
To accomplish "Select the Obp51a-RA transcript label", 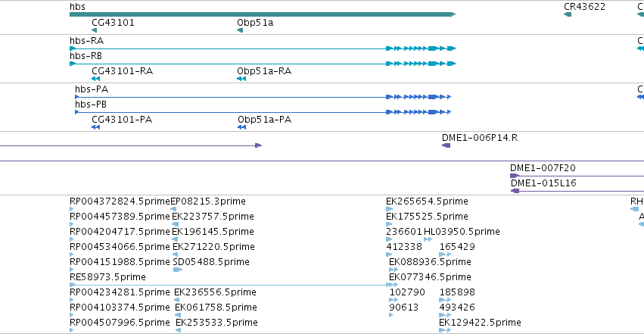I will pos(264,71).
